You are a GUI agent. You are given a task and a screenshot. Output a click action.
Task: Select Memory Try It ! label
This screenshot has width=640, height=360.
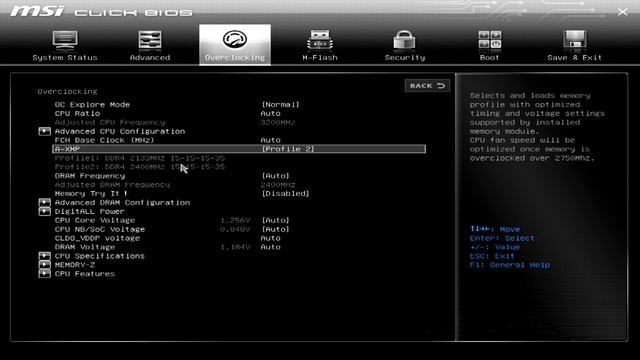click(91, 193)
